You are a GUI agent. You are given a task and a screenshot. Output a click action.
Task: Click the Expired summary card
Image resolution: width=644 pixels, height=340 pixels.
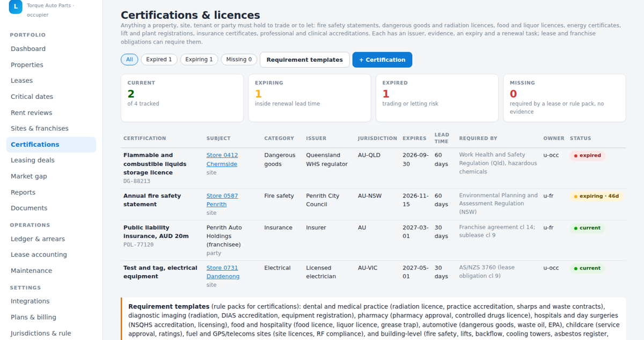437,98
